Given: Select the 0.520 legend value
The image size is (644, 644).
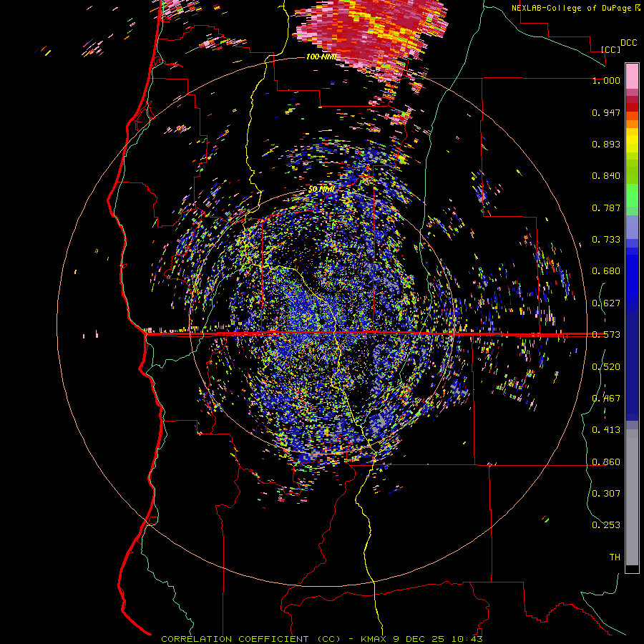Looking at the screenshot, I should 606,367.
